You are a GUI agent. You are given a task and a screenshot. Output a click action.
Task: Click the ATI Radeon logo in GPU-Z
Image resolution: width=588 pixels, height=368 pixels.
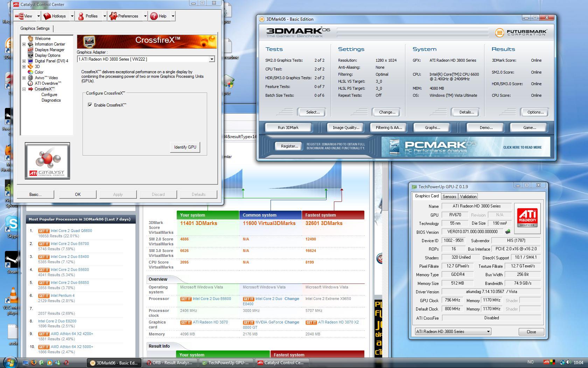[527, 218]
